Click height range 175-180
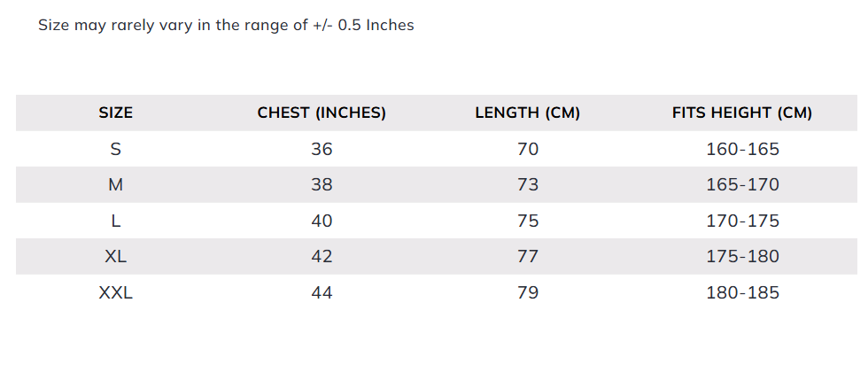Image resolution: width=868 pixels, height=365 pixels. point(742,257)
